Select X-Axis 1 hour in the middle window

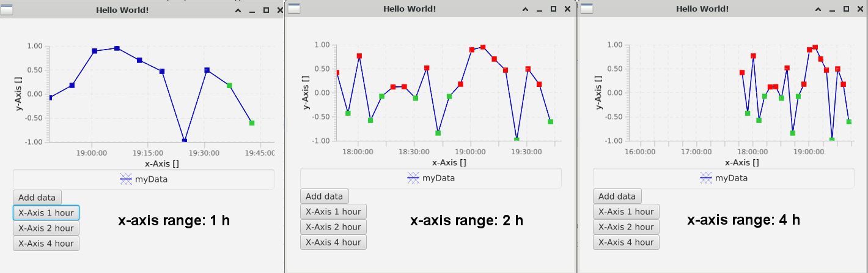333,211
